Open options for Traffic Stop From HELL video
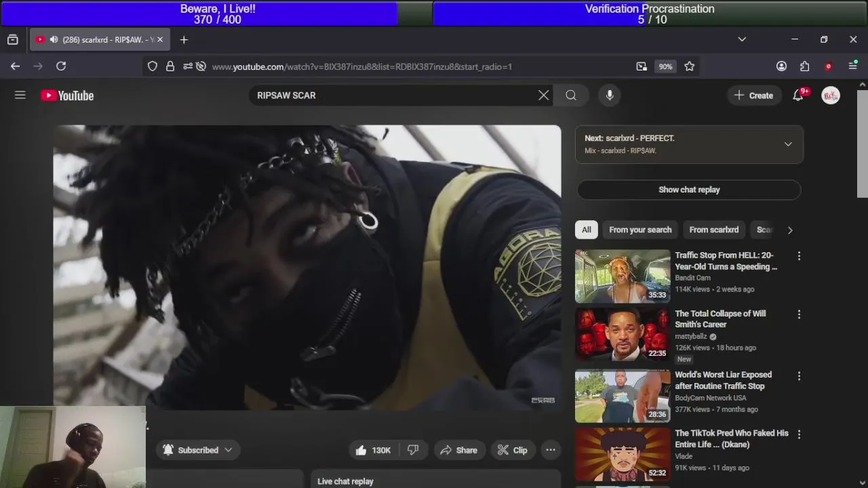868x488 pixels. point(799,256)
